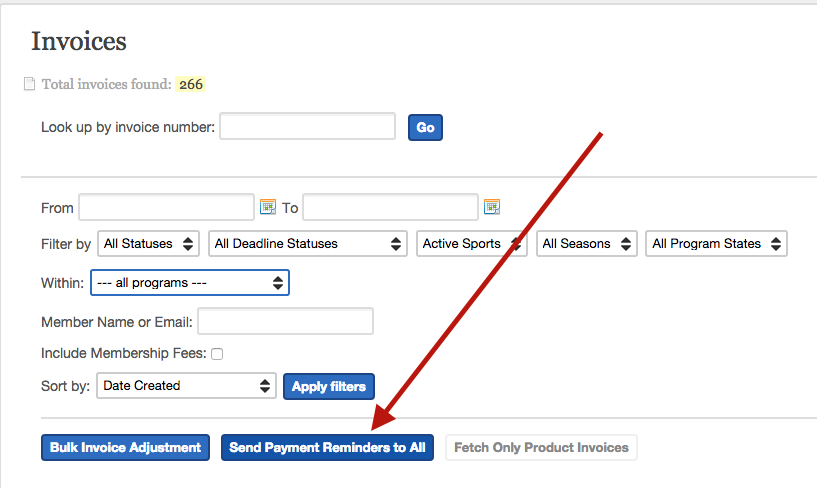Open the All Seasons dropdown
The width and height of the screenshot is (817, 488).
tap(587, 244)
